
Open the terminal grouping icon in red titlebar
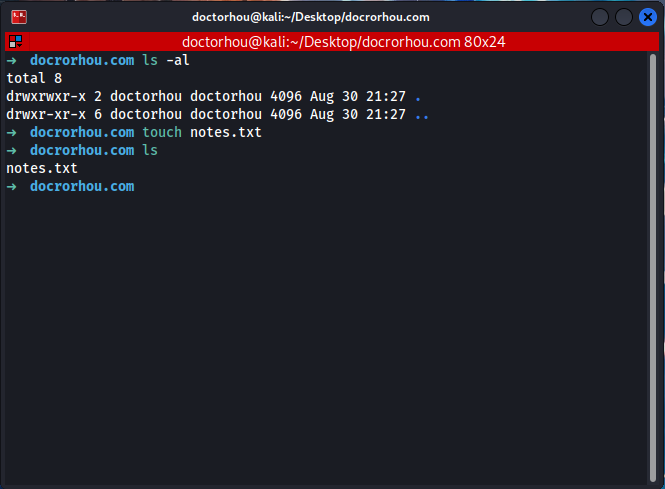point(16,42)
